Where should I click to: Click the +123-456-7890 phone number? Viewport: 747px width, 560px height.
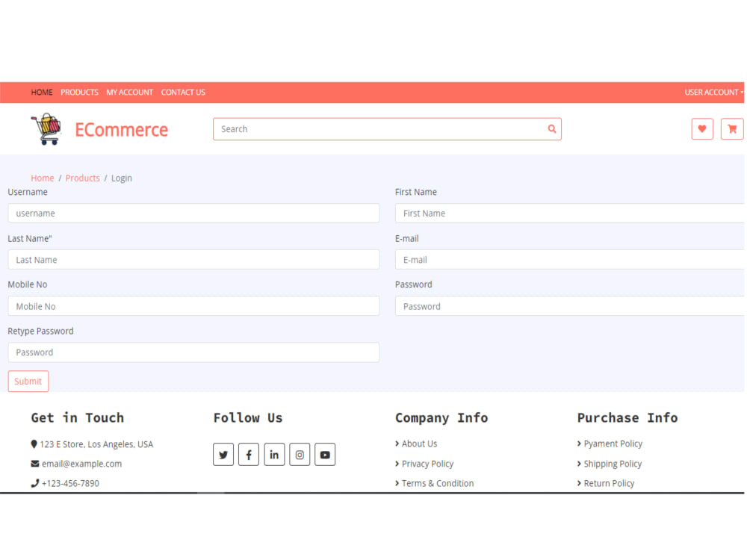pyautogui.click(x=70, y=483)
